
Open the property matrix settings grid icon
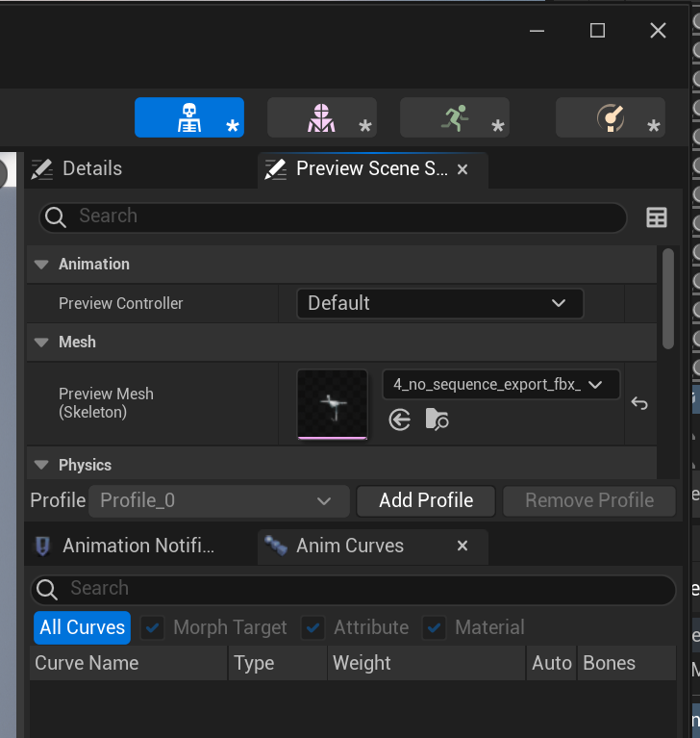click(x=657, y=217)
